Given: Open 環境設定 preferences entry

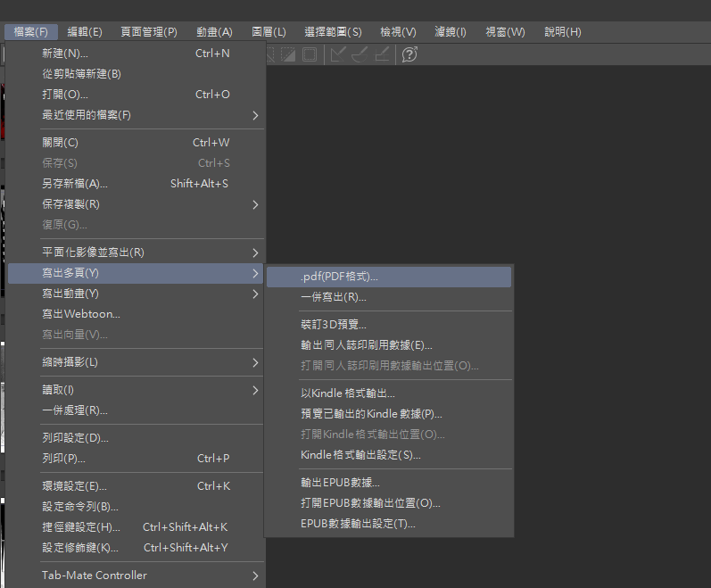Looking at the screenshot, I should point(75,486).
